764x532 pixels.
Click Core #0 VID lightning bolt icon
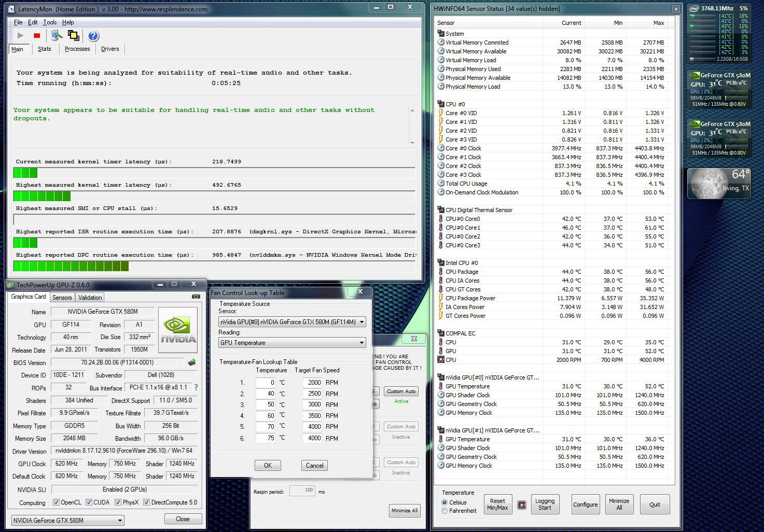coord(441,113)
